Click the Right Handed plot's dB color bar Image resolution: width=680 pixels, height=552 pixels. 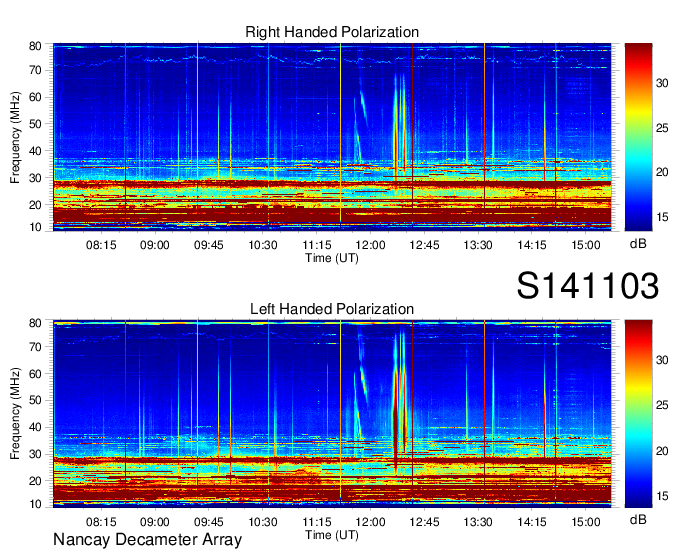click(638, 137)
